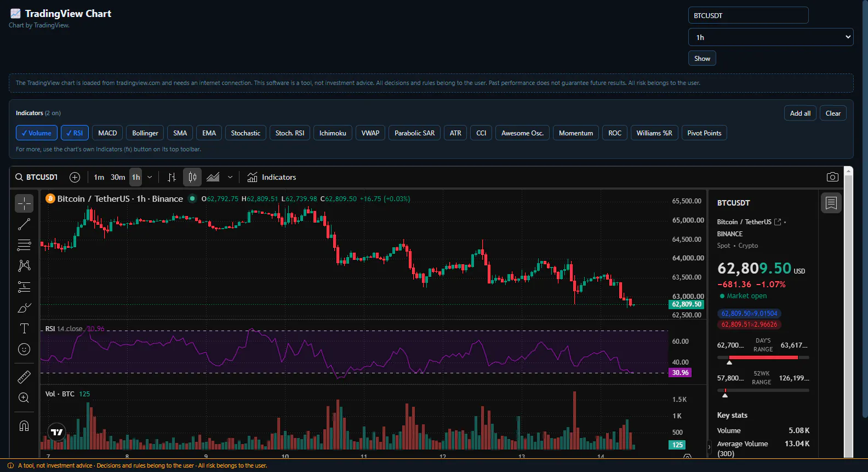The image size is (868, 472).
Task: Turn off the Volume indicator
Action: [37, 133]
